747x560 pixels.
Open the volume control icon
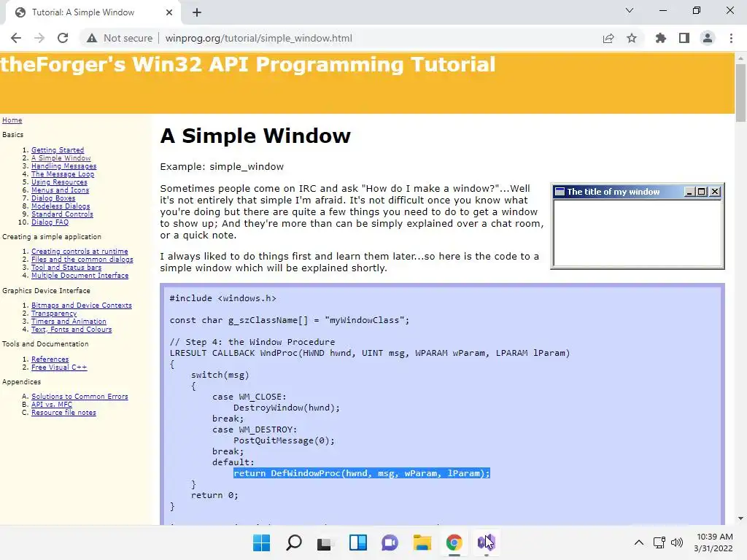(676, 542)
